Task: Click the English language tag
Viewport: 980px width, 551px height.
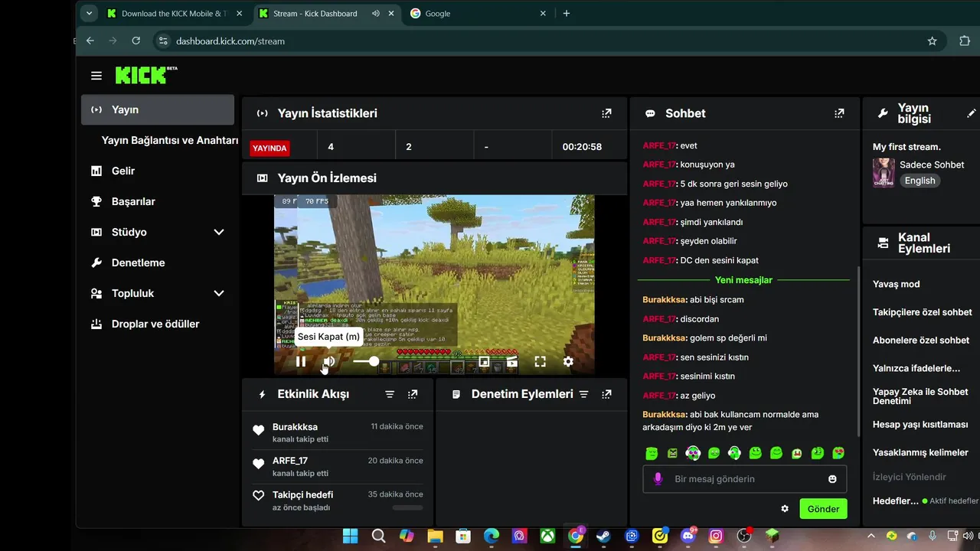Action: tap(920, 181)
